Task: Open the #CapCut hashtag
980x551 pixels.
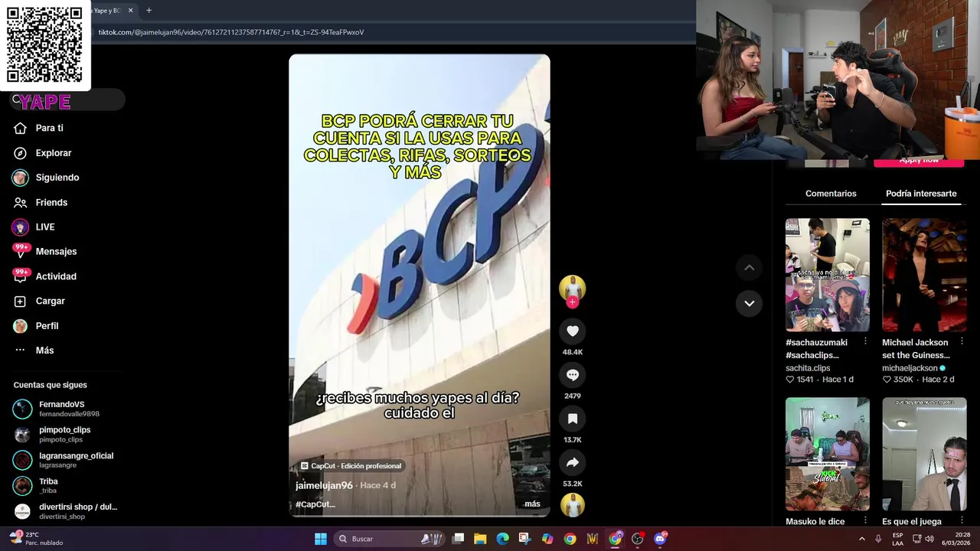Action: [x=315, y=504]
